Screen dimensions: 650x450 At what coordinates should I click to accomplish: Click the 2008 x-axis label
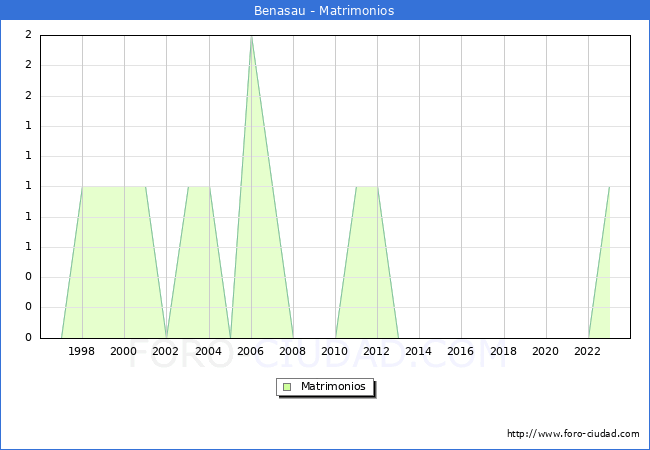[293, 351]
